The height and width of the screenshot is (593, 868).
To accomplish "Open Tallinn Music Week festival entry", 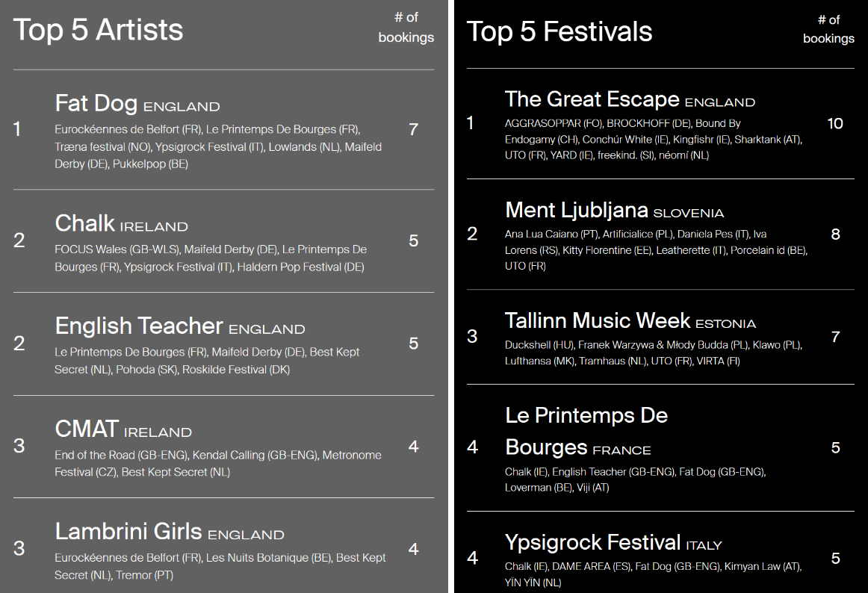I will pos(630,321).
